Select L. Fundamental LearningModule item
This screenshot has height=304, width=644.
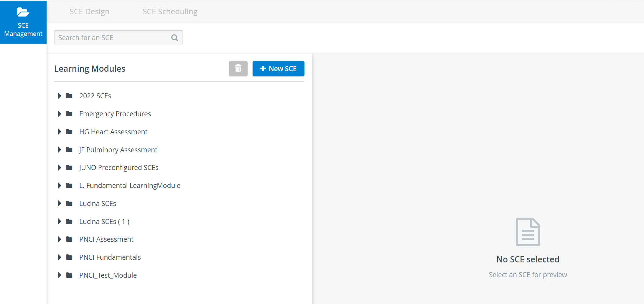(130, 185)
